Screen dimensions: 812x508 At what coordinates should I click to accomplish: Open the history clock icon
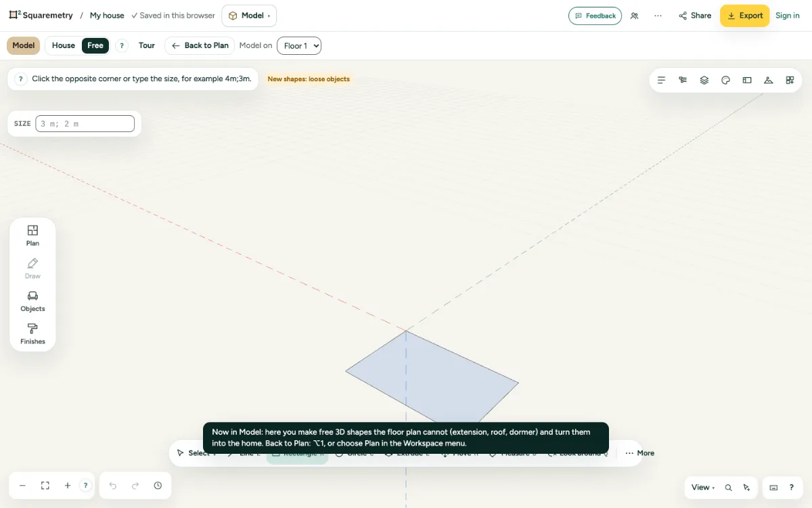click(158, 486)
